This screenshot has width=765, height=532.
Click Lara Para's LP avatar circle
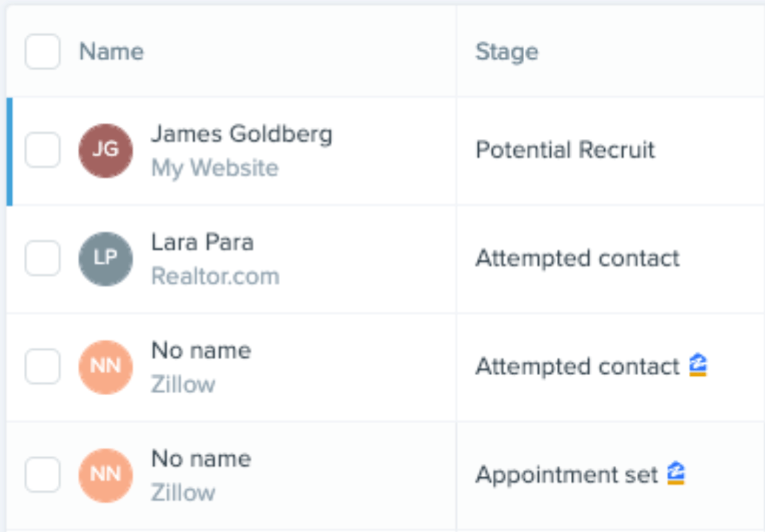click(105, 258)
